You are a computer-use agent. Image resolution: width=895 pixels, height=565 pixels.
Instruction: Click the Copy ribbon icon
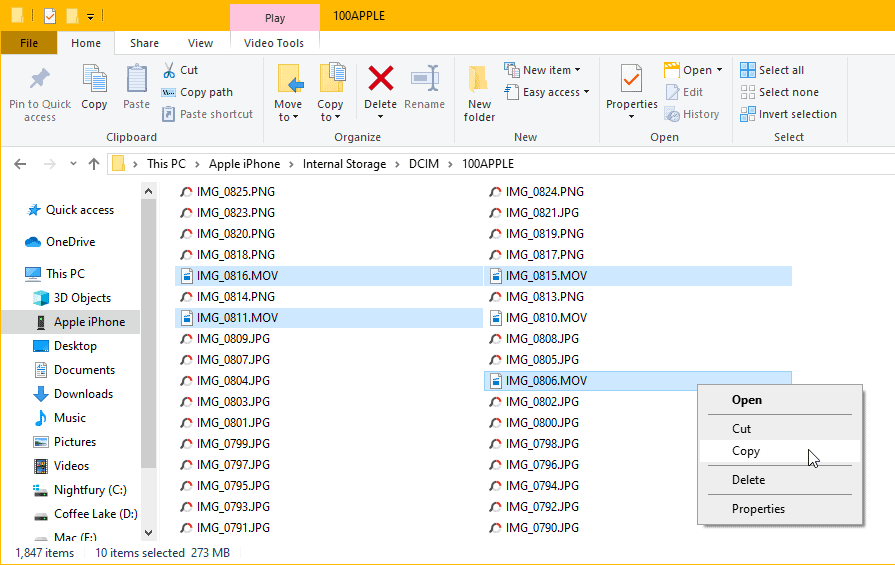(94, 79)
